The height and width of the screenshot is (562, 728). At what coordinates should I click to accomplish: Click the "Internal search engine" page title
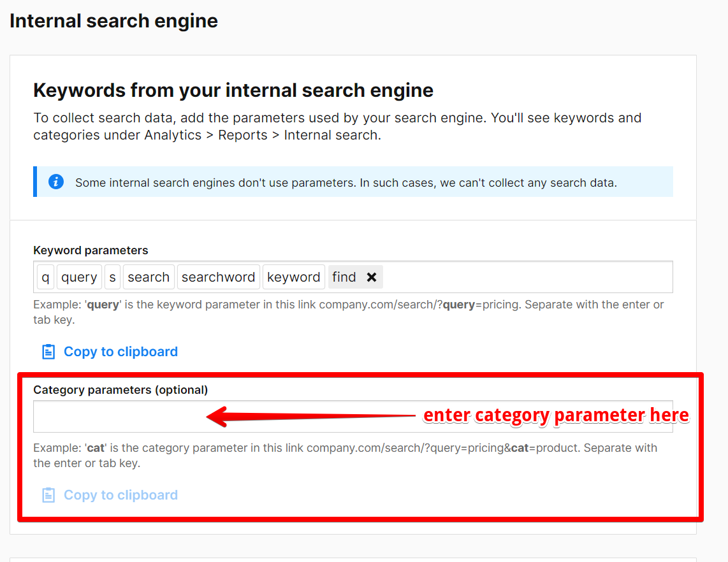coord(113,20)
